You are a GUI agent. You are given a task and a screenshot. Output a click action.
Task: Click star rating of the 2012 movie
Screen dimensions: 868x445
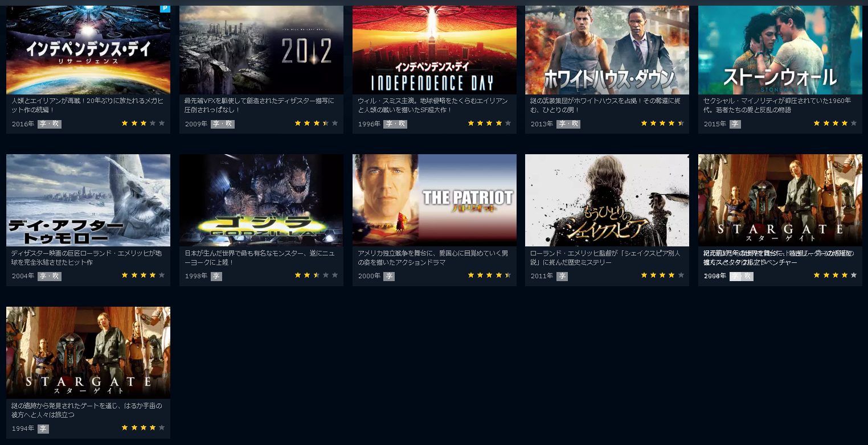(x=316, y=123)
